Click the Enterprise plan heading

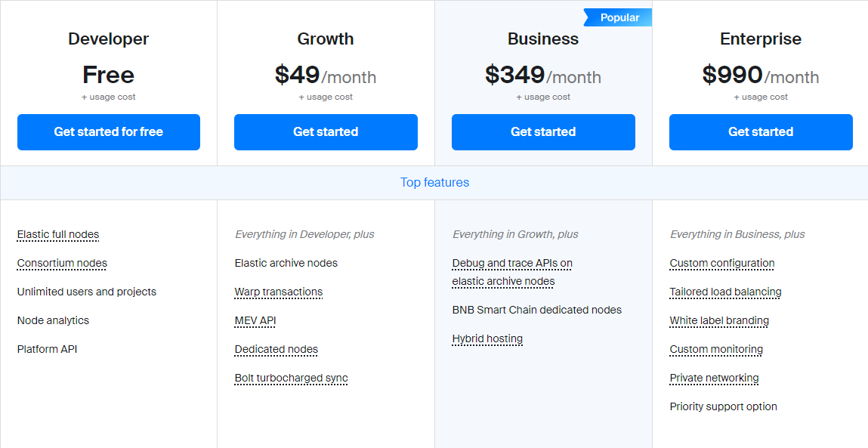761,39
